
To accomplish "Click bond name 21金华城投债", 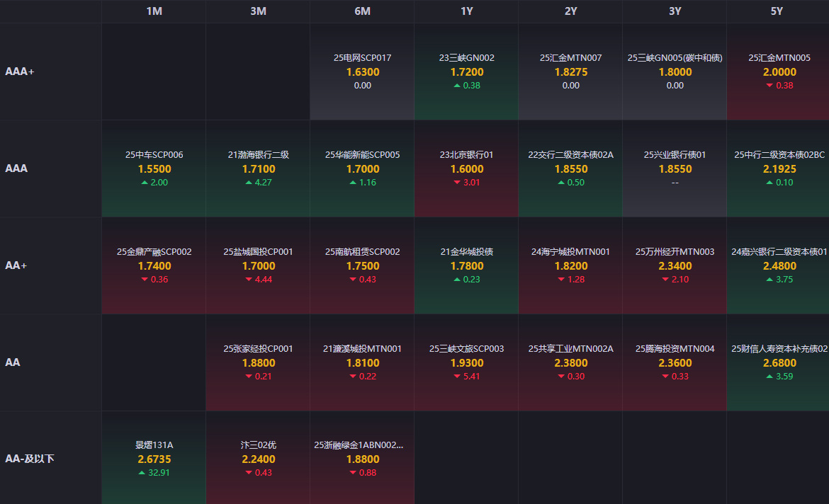I will tap(467, 252).
